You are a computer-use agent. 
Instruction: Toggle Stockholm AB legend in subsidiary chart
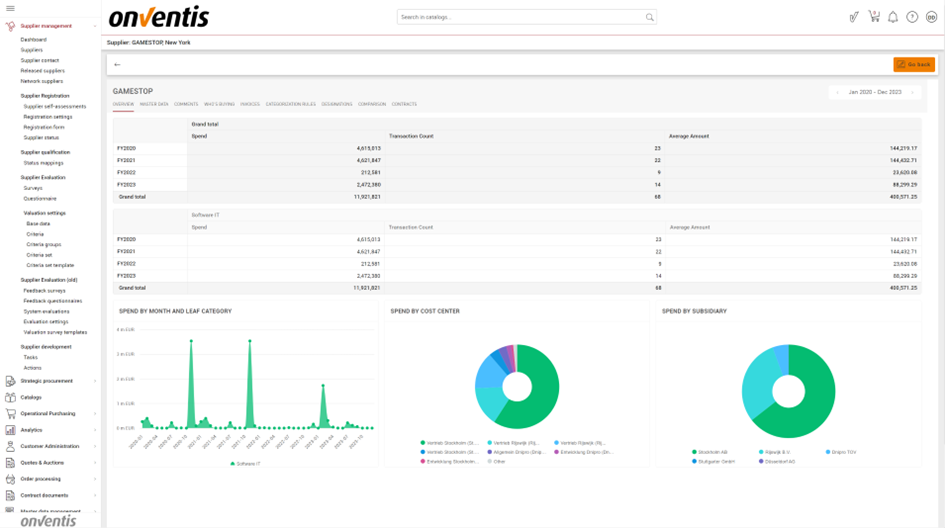click(712, 452)
